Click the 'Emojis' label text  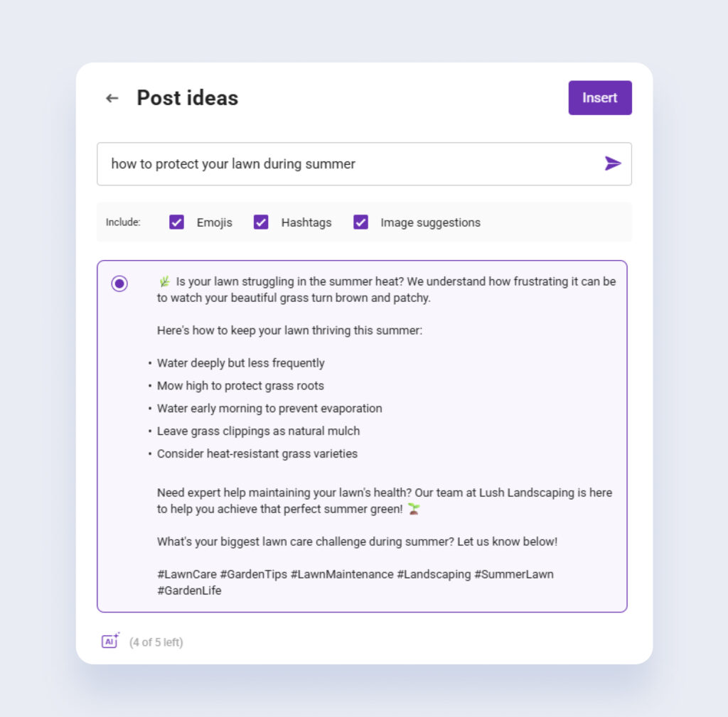click(215, 222)
